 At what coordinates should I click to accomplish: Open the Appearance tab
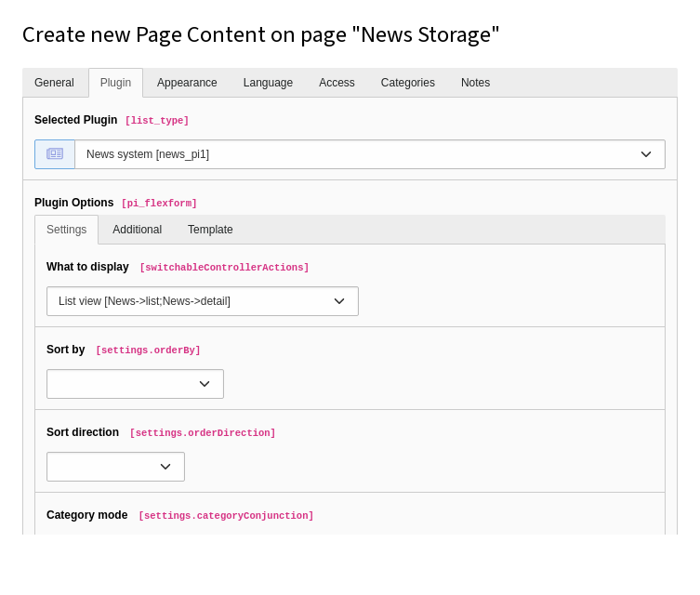pos(187,83)
